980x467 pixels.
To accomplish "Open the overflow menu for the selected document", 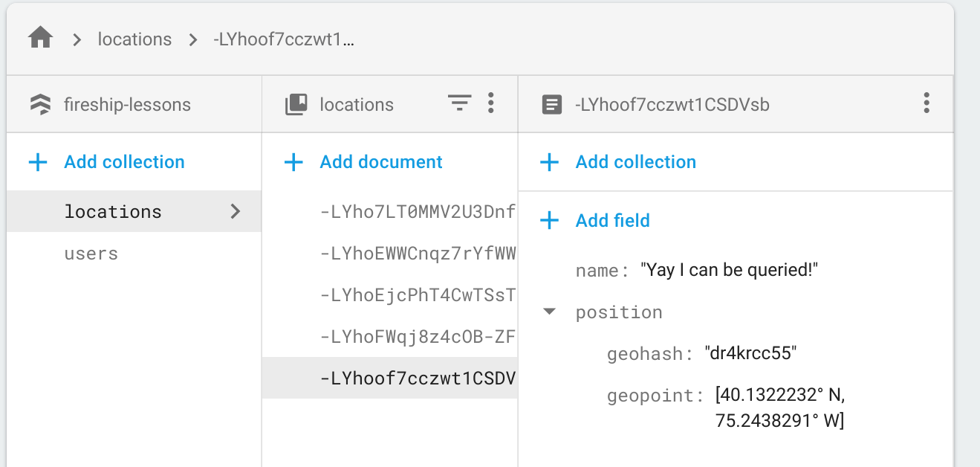I will point(926,103).
